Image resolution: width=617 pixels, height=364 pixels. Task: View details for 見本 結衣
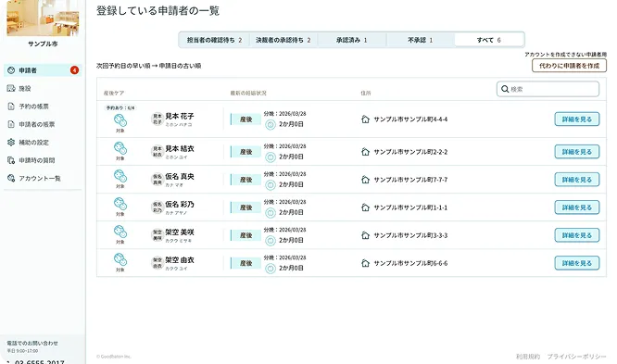coord(577,152)
